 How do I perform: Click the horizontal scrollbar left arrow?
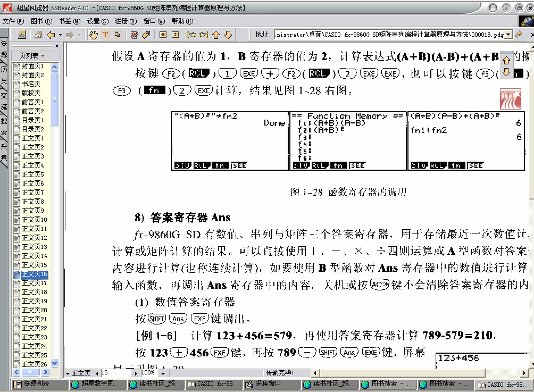point(315,373)
